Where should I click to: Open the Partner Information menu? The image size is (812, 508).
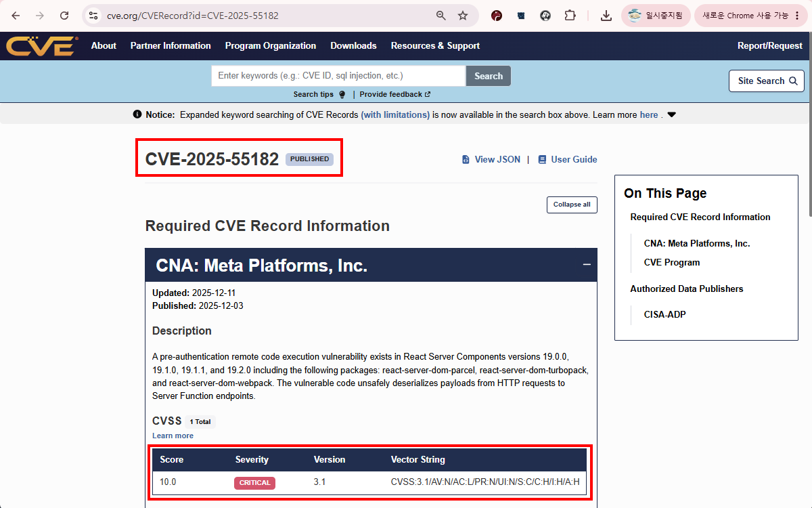(171, 46)
